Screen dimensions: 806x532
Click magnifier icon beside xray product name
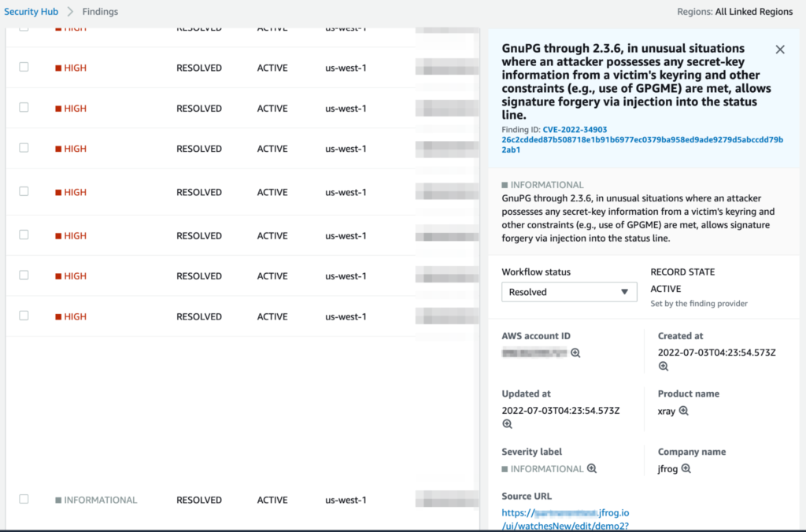point(684,411)
